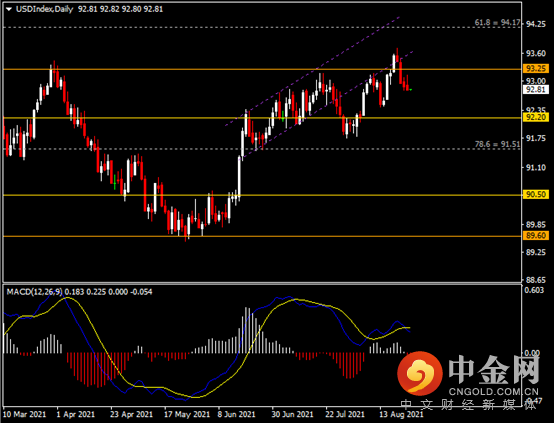Screen dimensions: 554x423
Task: Click the CNGOLD.COM.CN watermark logo
Action: coord(468,375)
